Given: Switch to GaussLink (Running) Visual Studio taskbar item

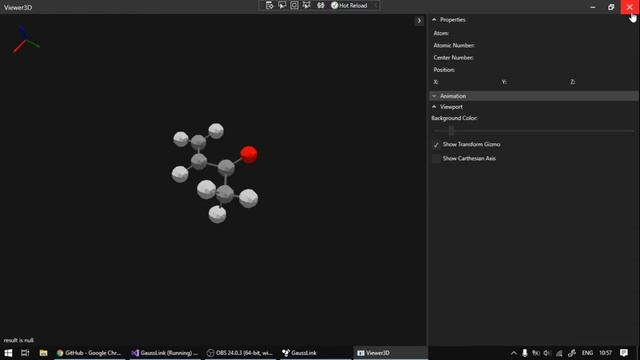Looking at the screenshot, I should pyautogui.click(x=165, y=353).
